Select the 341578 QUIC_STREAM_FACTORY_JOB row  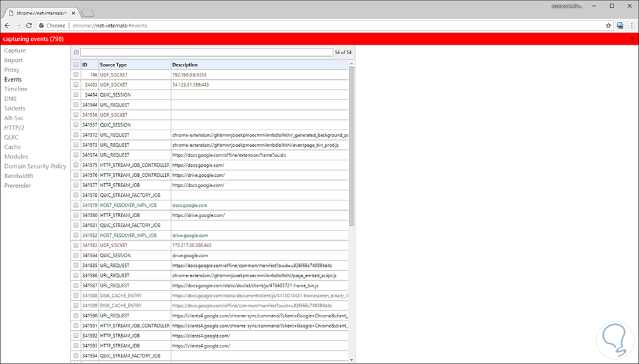tap(210, 195)
